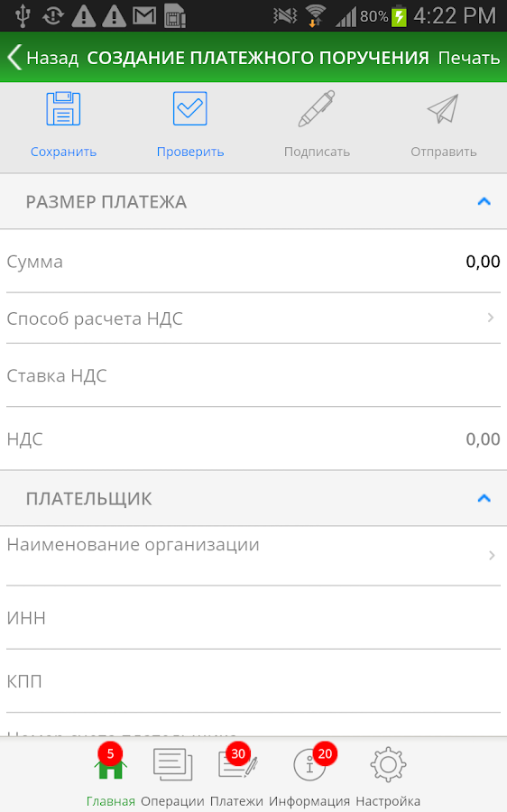Tap the Проверить checkmark icon
Viewport: 507px width, 812px height.
click(190, 109)
